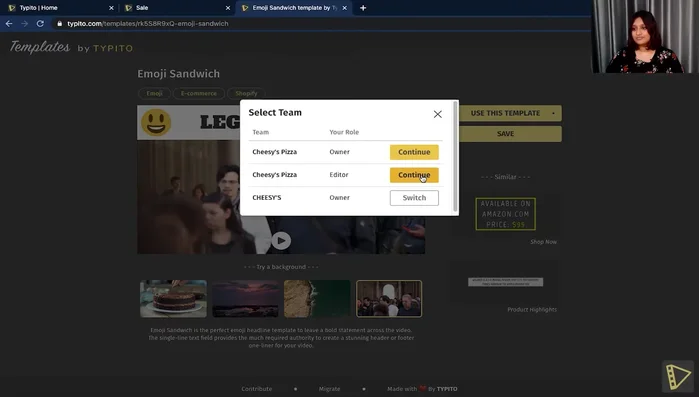Close the Select Team dialog
699x397 pixels.
click(x=437, y=114)
